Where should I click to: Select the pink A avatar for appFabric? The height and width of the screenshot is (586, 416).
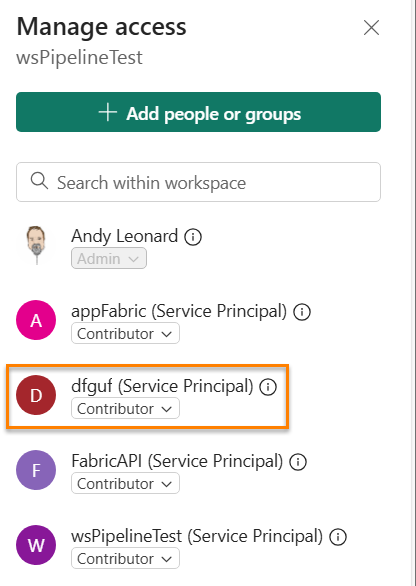click(x=36, y=320)
